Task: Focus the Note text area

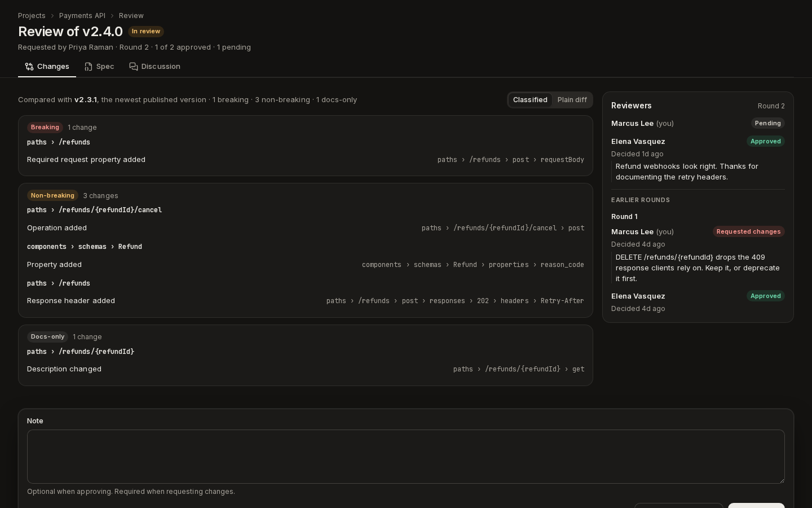Action: pos(406,457)
